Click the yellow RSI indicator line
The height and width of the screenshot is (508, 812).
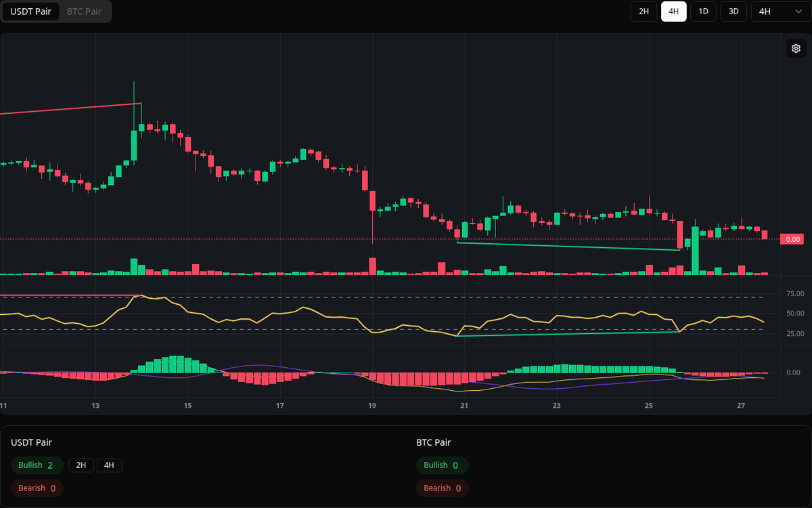tap(304, 308)
